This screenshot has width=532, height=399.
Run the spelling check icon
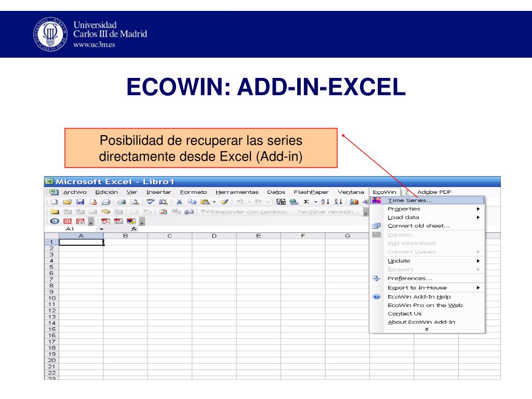coord(150,202)
